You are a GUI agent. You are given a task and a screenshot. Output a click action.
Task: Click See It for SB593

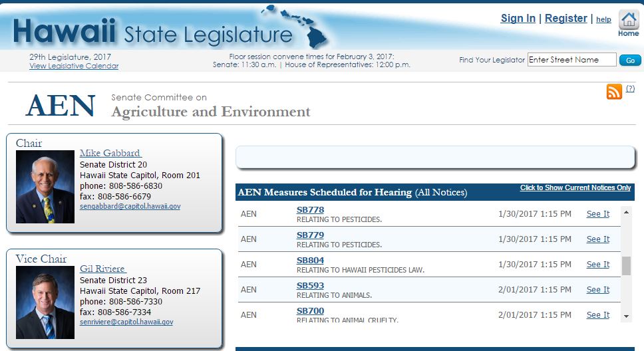click(597, 290)
